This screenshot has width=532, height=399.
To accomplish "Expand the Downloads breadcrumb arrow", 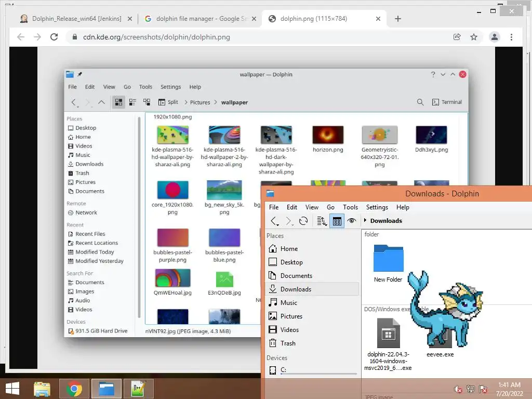I will 365,220.
